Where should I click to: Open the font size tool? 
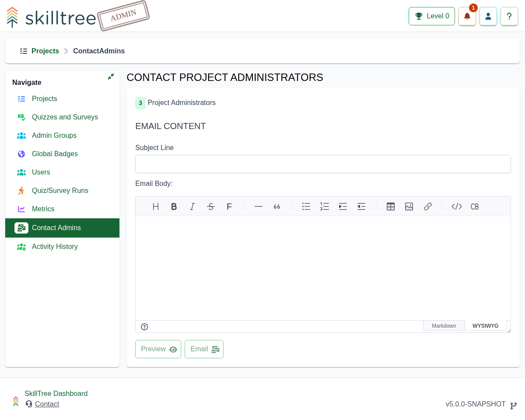[x=229, y=206]
